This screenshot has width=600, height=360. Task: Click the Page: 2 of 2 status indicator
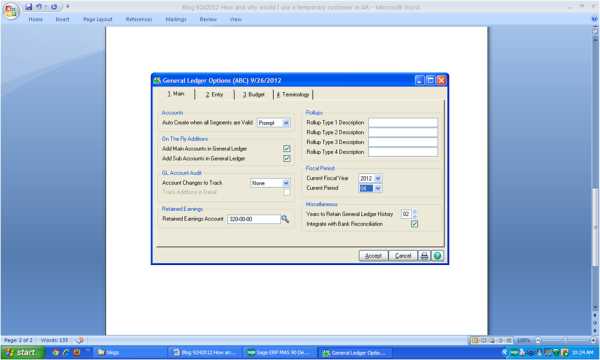(18, 340)
